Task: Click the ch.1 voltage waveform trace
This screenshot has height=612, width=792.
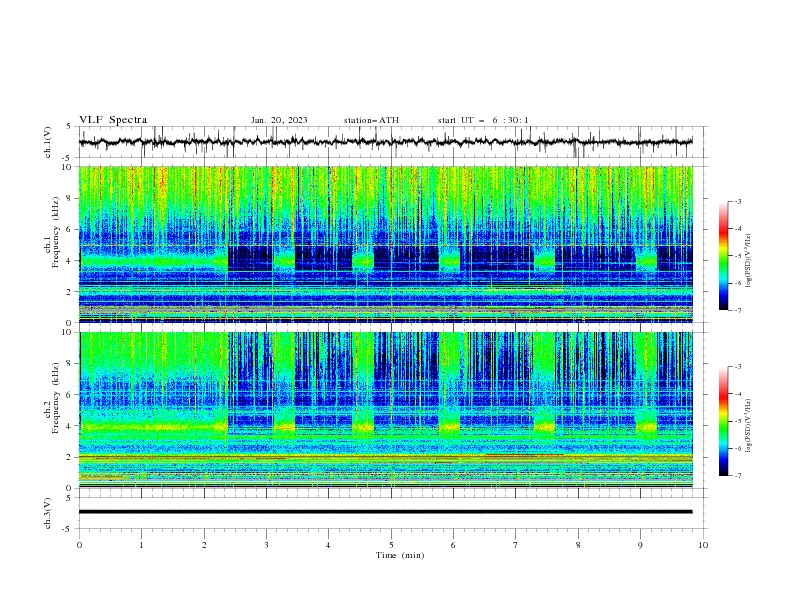Action: (385, 142)
